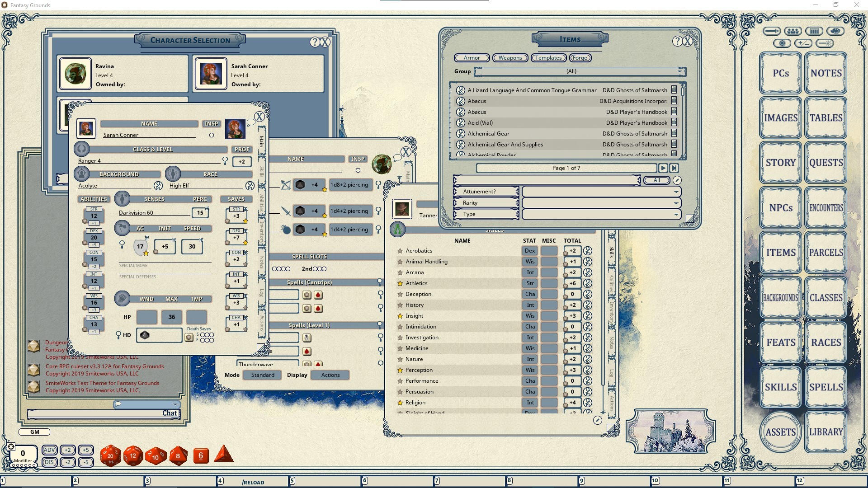Open the combat tracker sword icon
This screenshot has width=868, height=488.
point(771,31)
